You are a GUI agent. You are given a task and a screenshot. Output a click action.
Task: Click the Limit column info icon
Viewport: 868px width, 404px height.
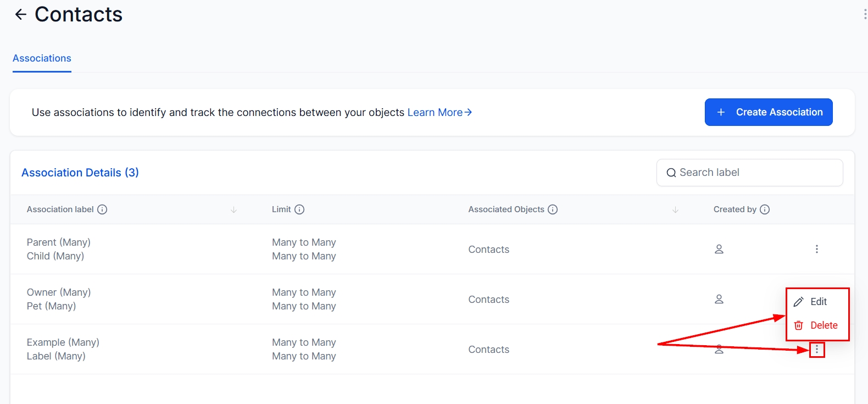click(x=299, y=209)
